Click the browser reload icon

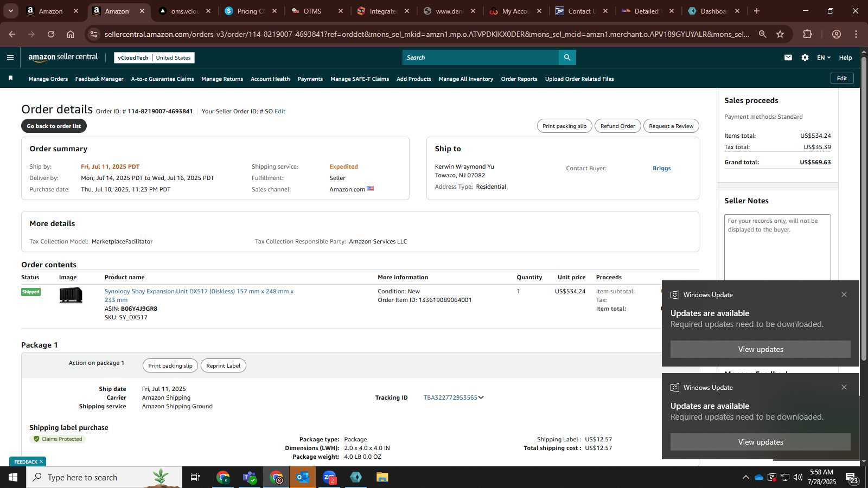51,34
